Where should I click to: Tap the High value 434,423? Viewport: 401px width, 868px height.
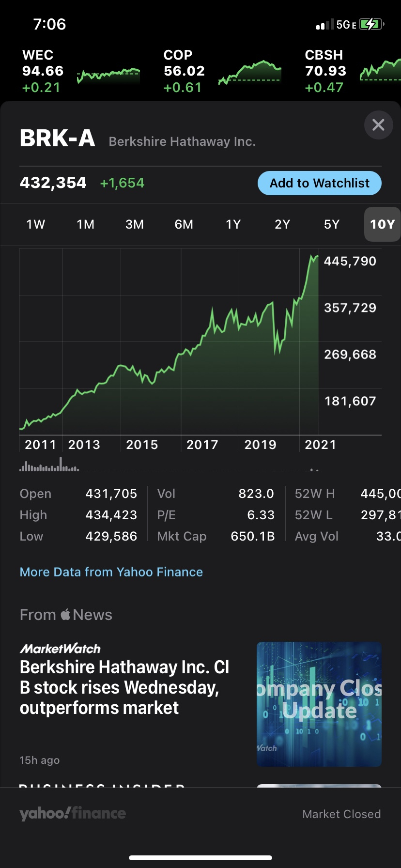(x=111, y=515)
